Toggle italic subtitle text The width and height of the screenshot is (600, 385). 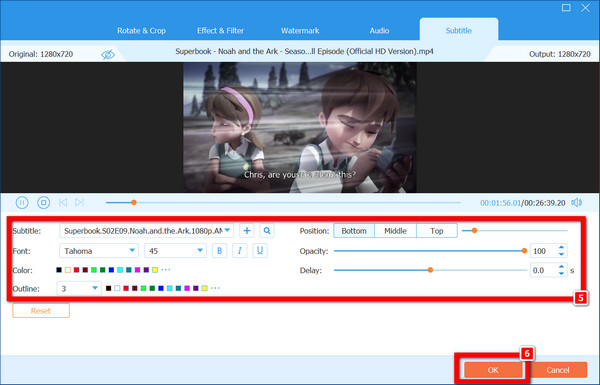(x=240, y=251)
